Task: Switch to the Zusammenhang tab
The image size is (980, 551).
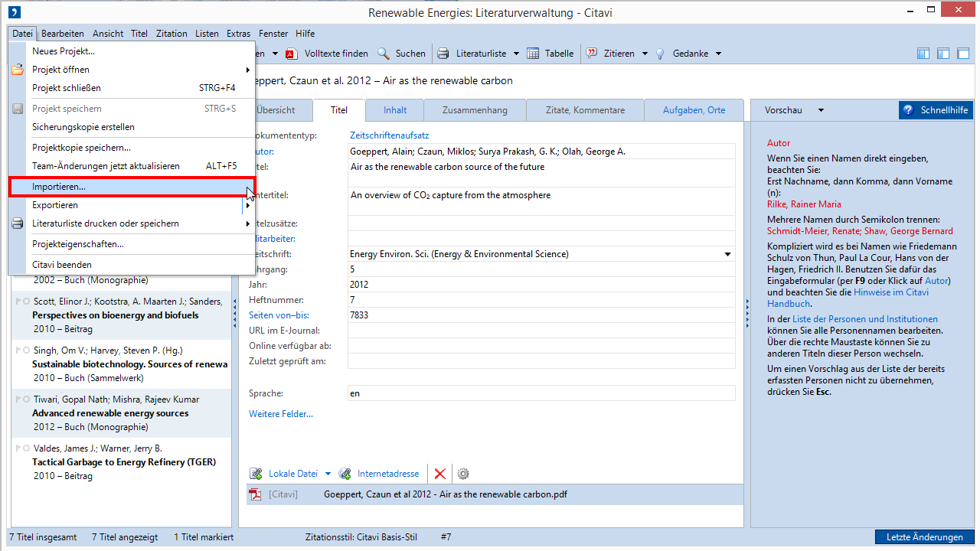Action: 475,110
